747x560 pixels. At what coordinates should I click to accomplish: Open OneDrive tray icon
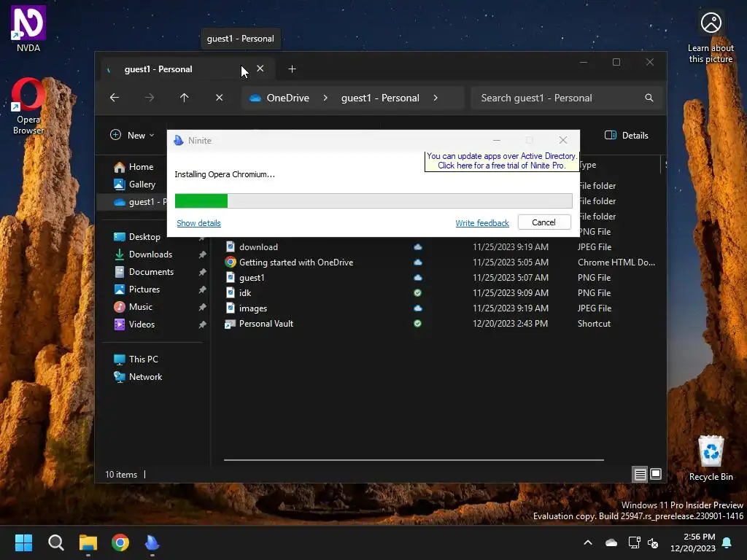(x=611, y=542)
